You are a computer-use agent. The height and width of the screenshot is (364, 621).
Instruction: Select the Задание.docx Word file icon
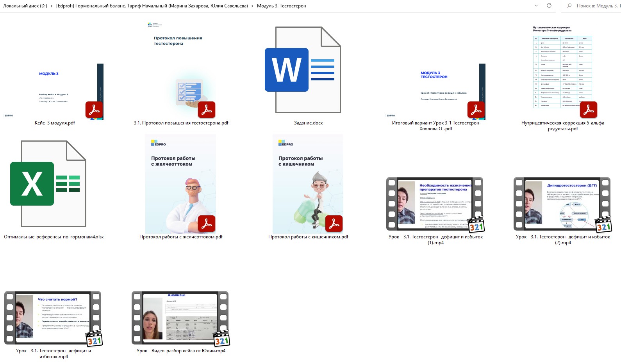303,70
